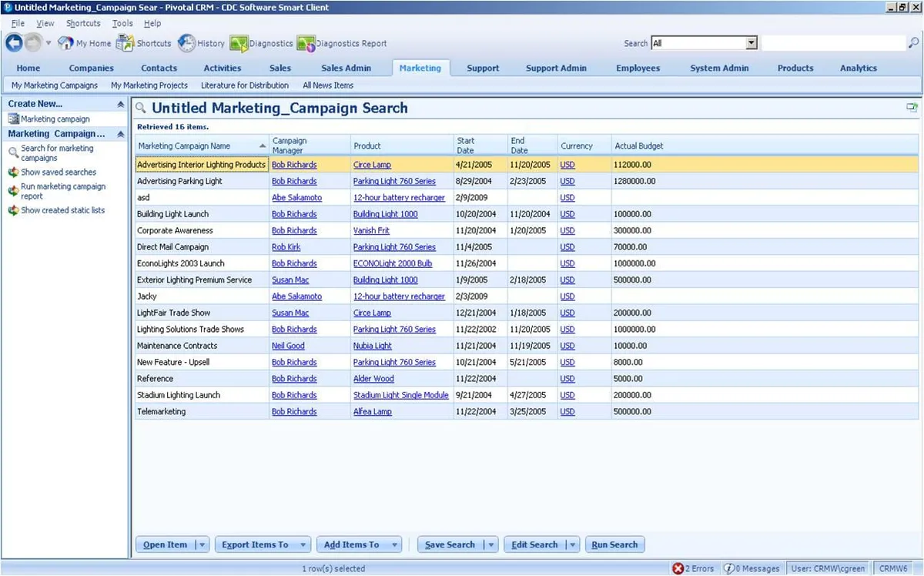Open the Circe Lamp product link in first row
The height and width of the screenshot is (576, 924).
[x=372, y=165]
